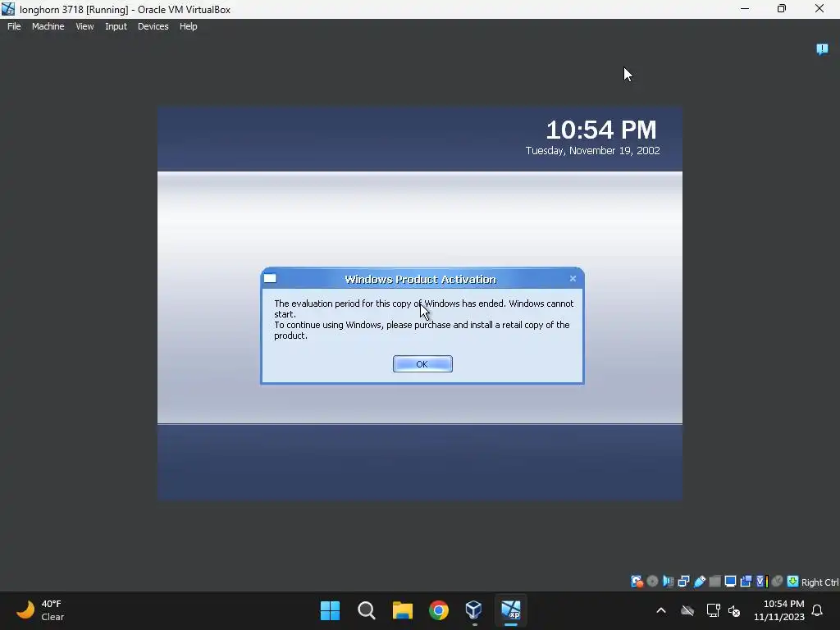Open the weather widget showing 40°F Clear
Image resolution: width=840 pixels, height=630 pixels.
(x=40, y=610)
